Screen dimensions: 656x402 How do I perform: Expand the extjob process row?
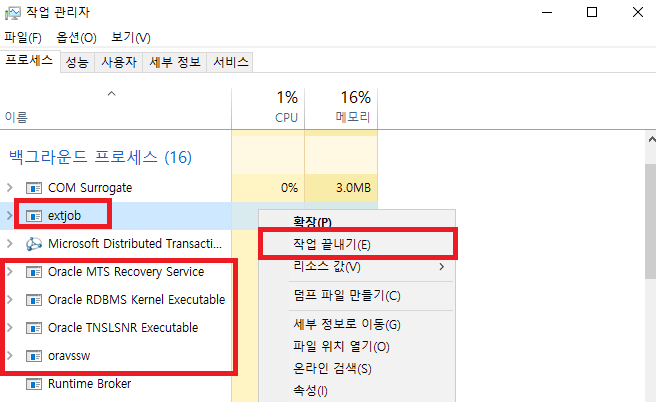(10, 216)
